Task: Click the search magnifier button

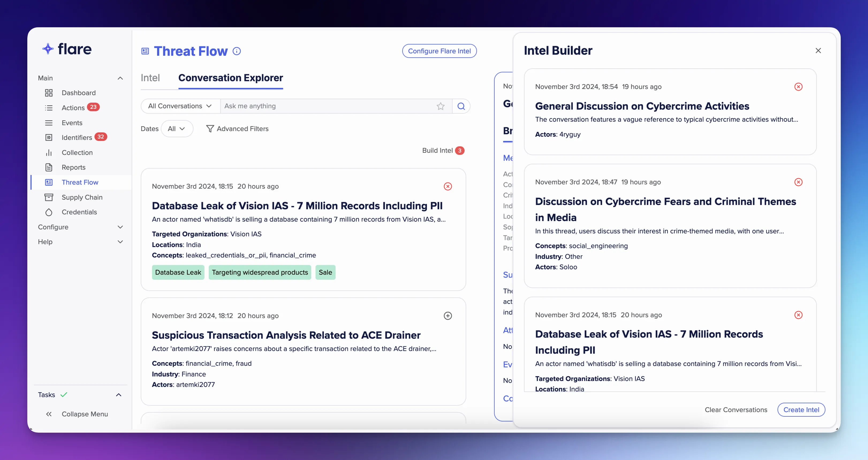Action: coord(461,106)
